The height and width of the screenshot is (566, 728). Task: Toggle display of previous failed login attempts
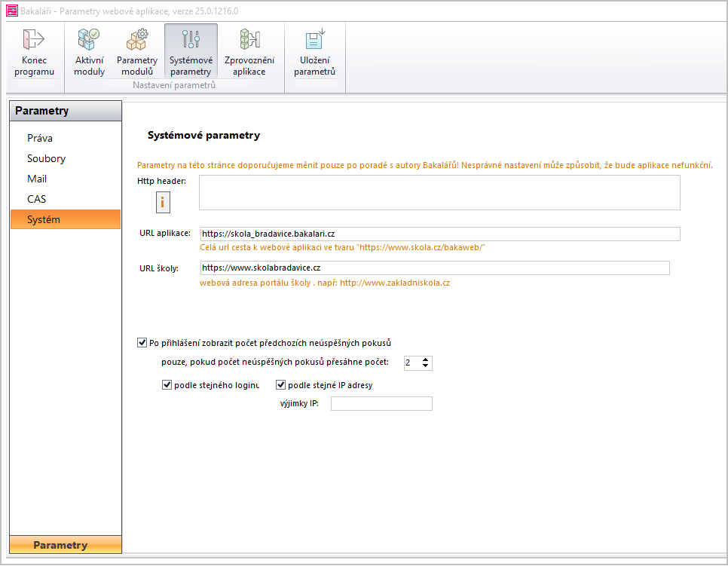pyautogui.click(x=142, y=343)
